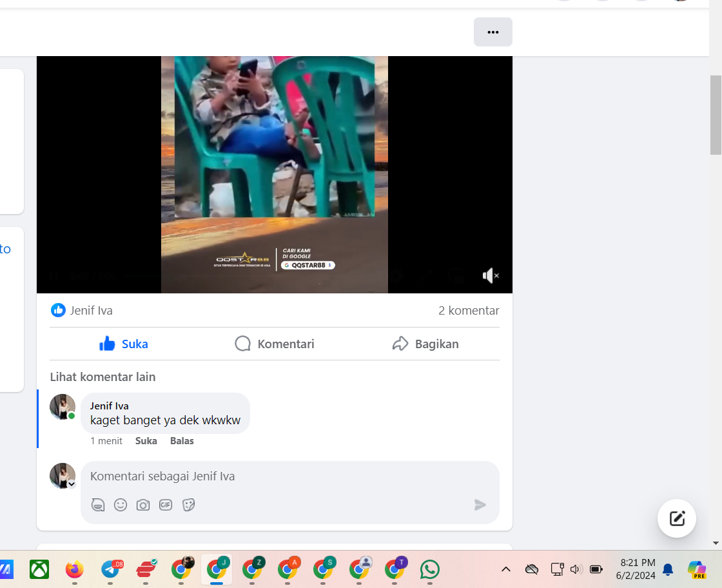
Task: Focus the 'Komentari sebagai Jenif Iva' field
Action: 290,476
